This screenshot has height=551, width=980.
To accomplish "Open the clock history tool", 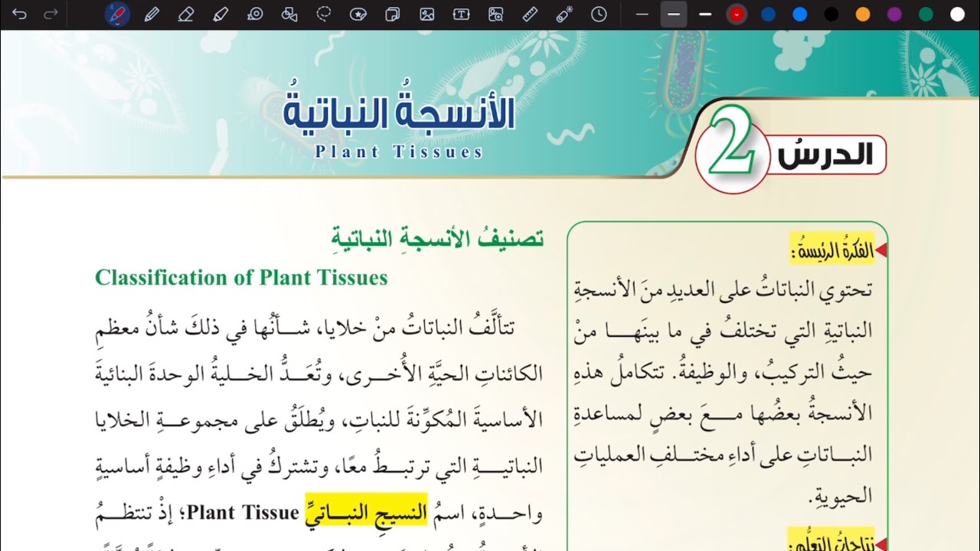I will tap(599, 14).
